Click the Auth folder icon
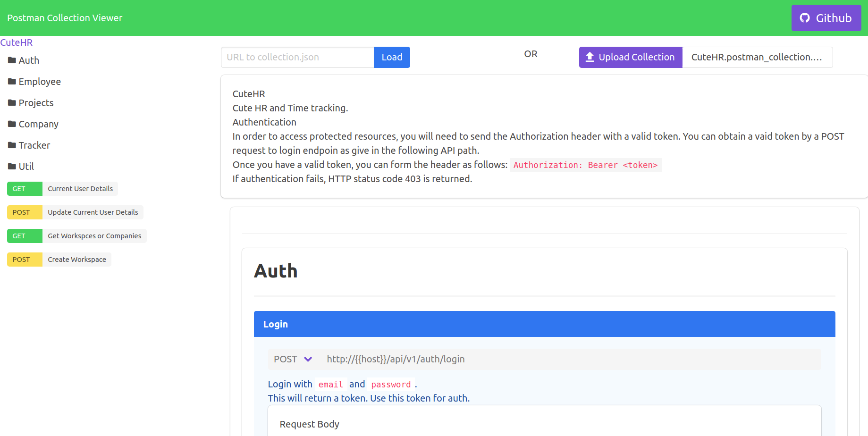 pos(12,60)
